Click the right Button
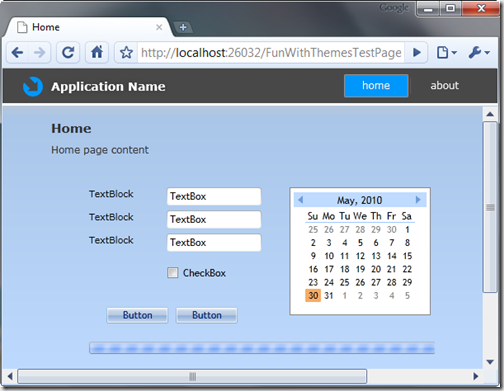The image size is (504, 391). (207, 315)
